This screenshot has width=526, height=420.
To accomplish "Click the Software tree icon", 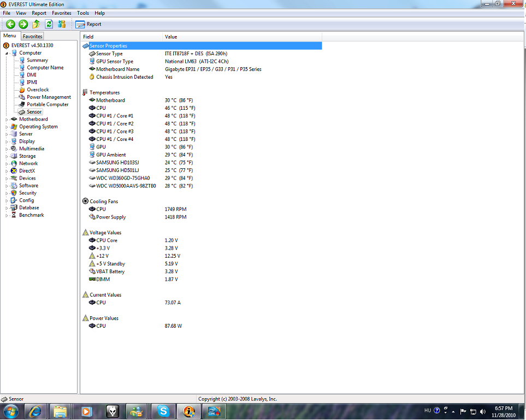I will pos(14,186).
